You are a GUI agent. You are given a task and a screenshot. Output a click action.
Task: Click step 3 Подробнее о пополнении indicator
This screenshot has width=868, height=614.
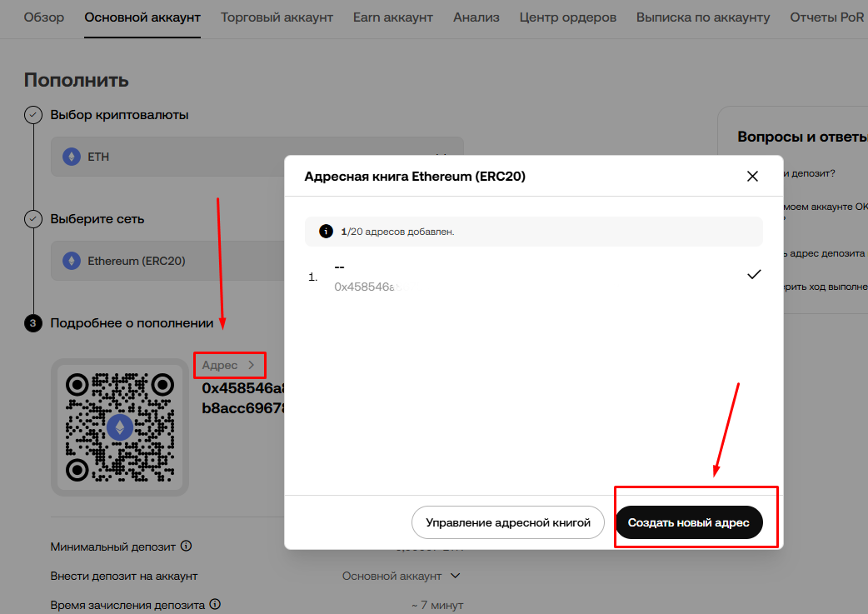tap(33, 323)
